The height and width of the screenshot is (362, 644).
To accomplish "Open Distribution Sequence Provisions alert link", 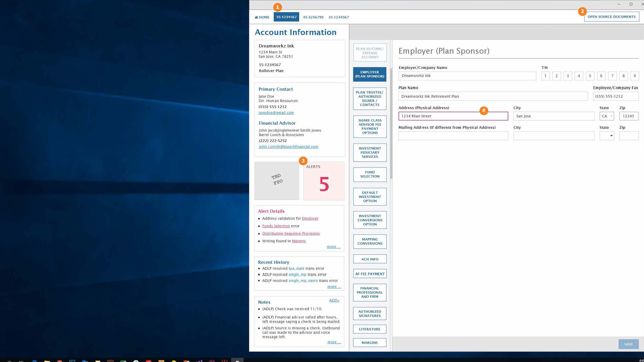I will coord(291,233).
